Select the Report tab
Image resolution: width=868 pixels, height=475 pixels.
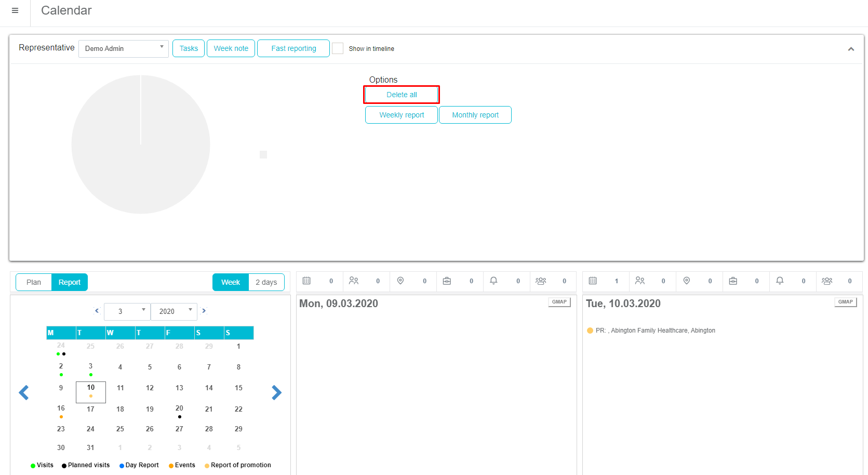click(x=70, y=282)
